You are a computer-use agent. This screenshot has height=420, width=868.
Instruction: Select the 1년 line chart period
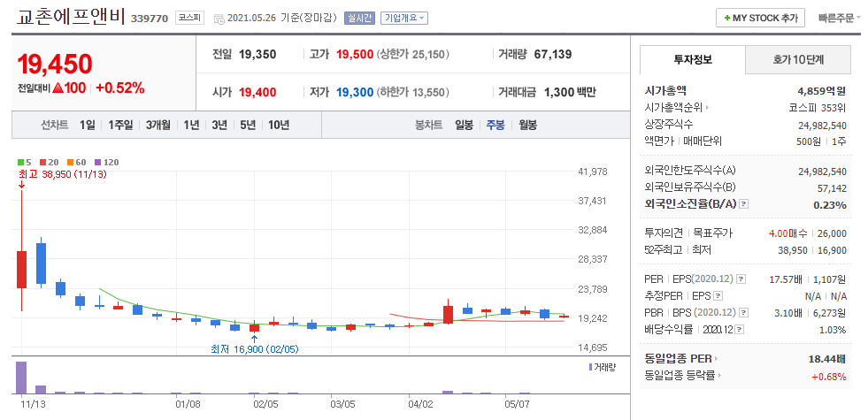click(x=191, y=125)
